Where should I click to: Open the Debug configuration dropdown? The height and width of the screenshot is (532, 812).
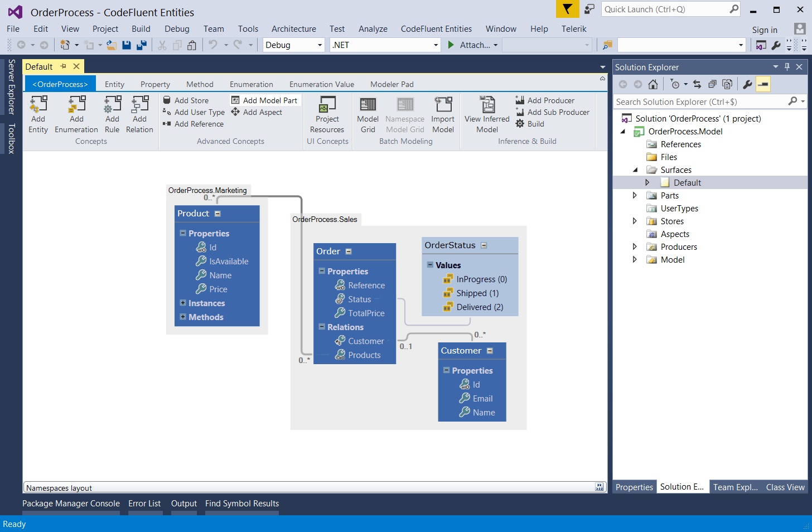320,45
